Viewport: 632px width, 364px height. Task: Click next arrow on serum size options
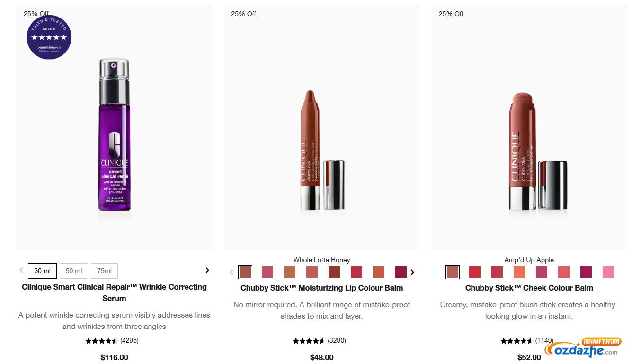[x=207, y=270]
